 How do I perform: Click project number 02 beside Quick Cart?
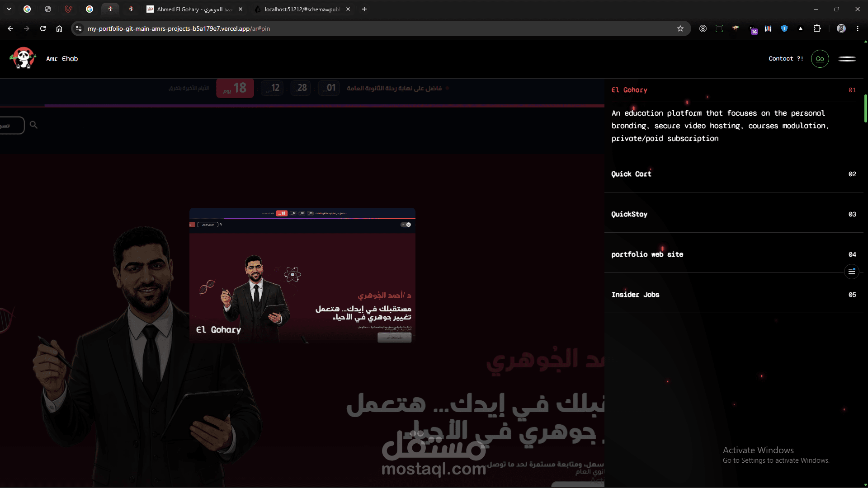(x=852, y=174)
